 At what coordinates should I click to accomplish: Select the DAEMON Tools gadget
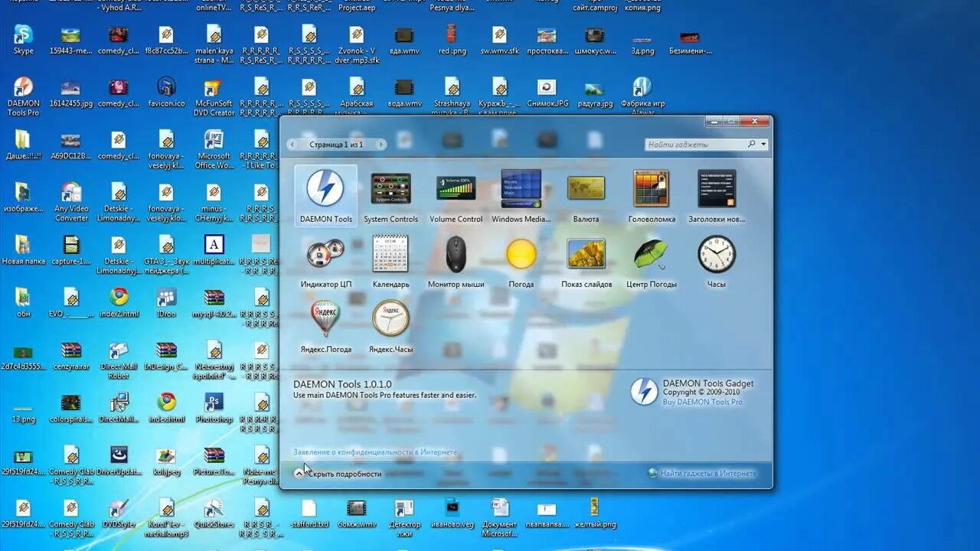tap(326, 196)
